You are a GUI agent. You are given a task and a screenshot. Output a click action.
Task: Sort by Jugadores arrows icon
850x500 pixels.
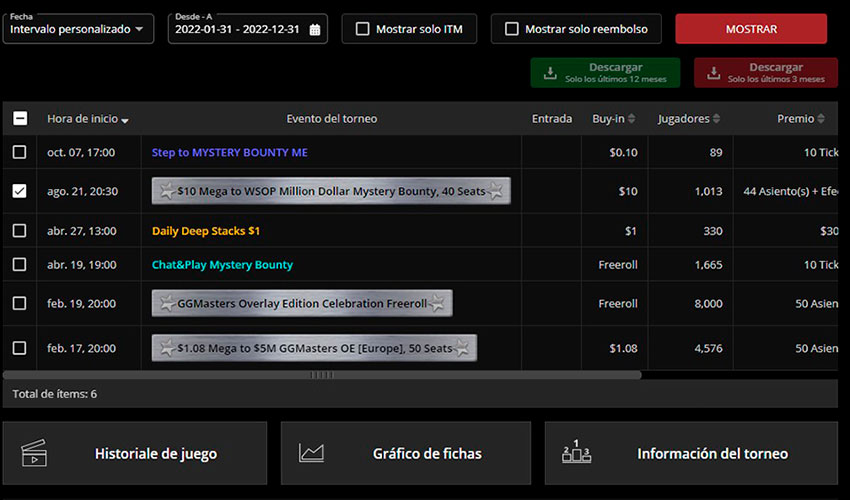click(717, 118)
